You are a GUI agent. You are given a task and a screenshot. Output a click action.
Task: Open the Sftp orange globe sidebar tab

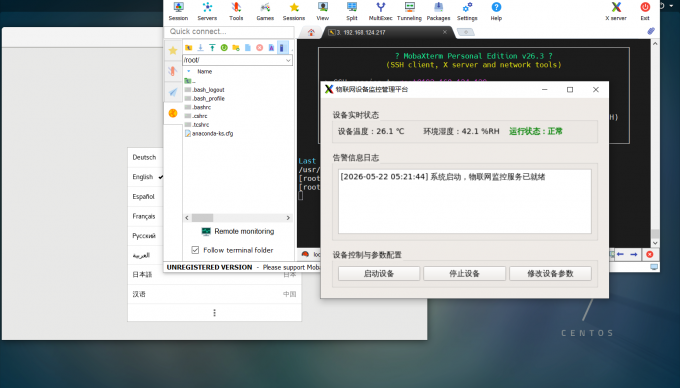(173, 113)
